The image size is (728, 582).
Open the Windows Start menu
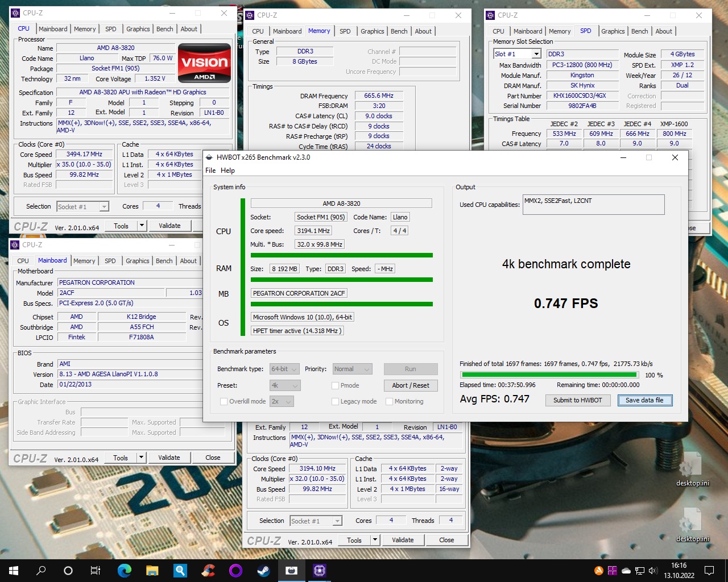pos(14,571)
